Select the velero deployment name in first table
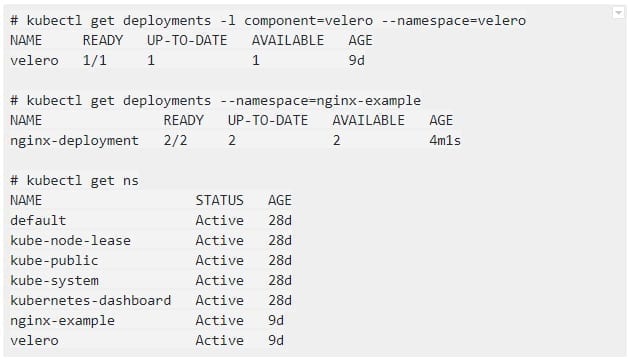Viewport: 630px width, 360px height. (35, 61)
